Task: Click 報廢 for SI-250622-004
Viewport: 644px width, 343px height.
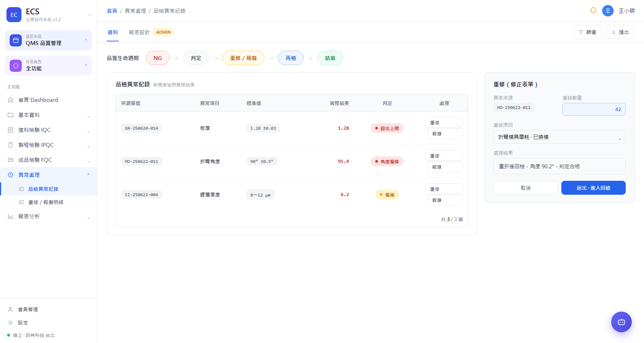Action: 445,200
